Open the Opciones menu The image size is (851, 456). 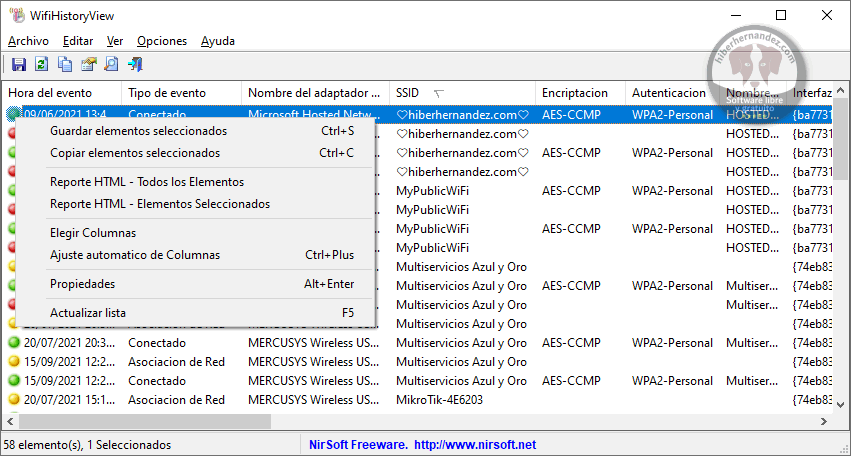point(162,41)
